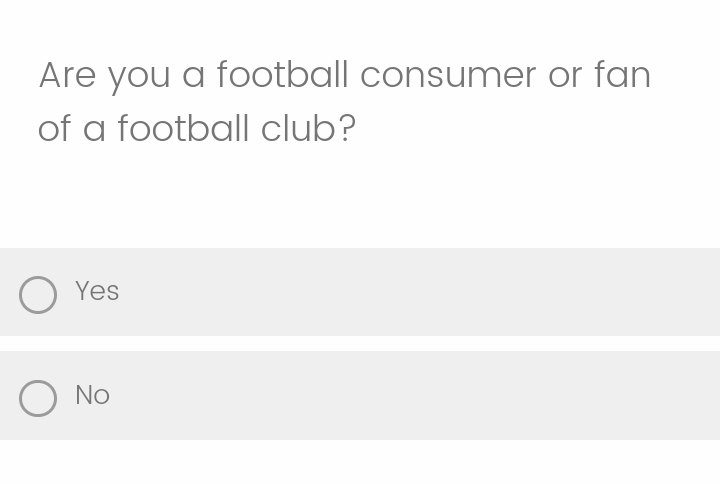The image size is (720, 484).
Task: Click the words 'Are you a' in the heading
Action: pyautogui.click(x=122, y=76)
